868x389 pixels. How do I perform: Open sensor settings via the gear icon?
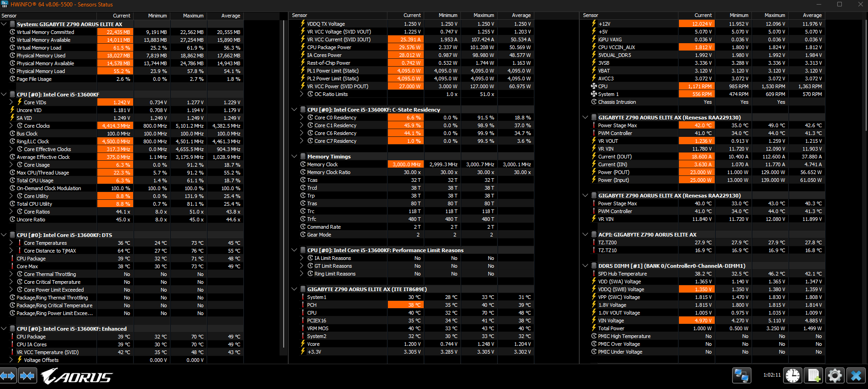pyautogui.click(x=835, y=375)
